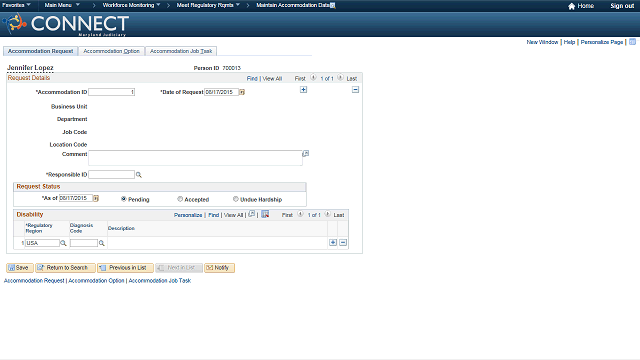
Task: Switch to Accommodation Option tab
Action: click(111, 51)
